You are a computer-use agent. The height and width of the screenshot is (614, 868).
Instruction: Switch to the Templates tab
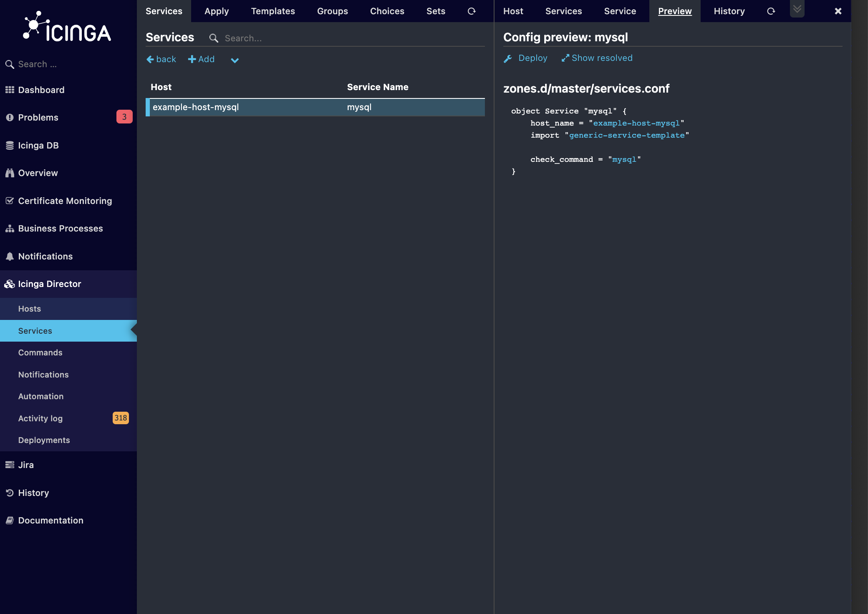pos(273,11)
